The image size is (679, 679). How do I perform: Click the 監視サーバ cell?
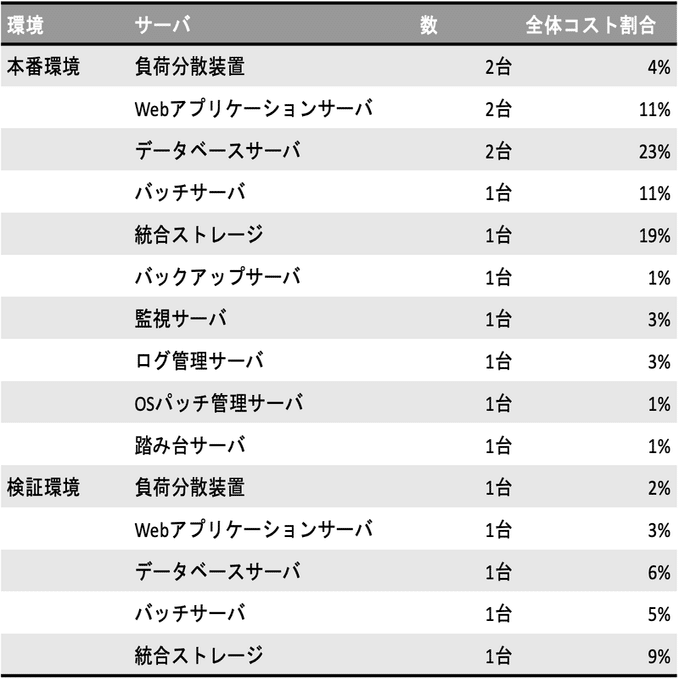[x=181, y=319]
